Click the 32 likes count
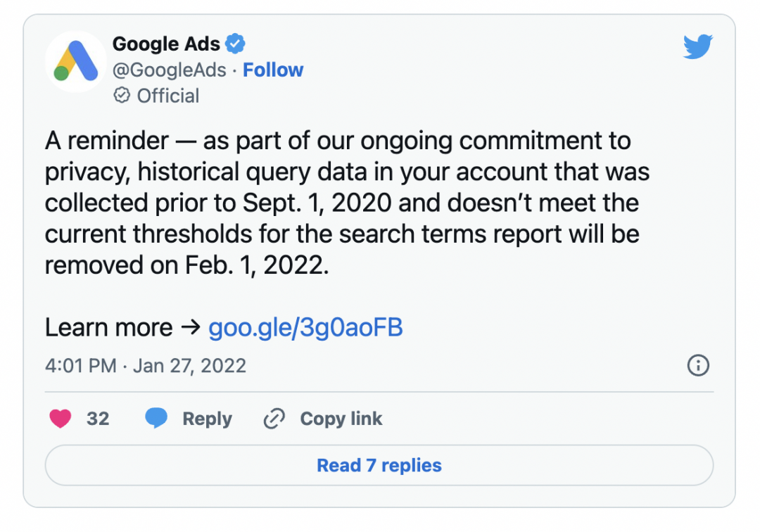Screen dimensions: 760x532 [98, 419]
